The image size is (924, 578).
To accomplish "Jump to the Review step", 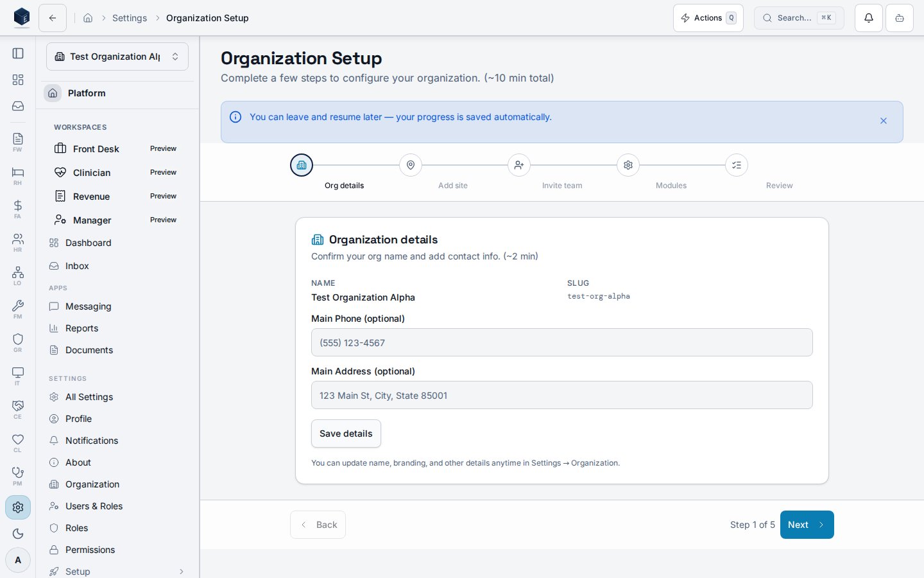I will [x=737, y=165].
